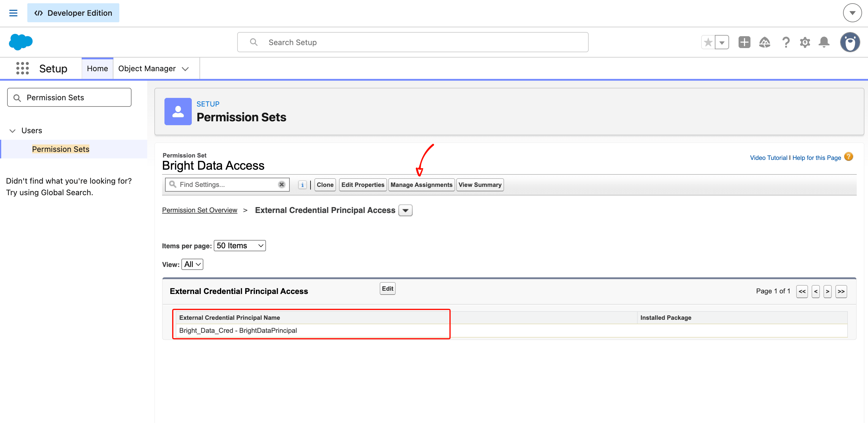Expand the Object Manager tab chevron

tap(185, 69)
